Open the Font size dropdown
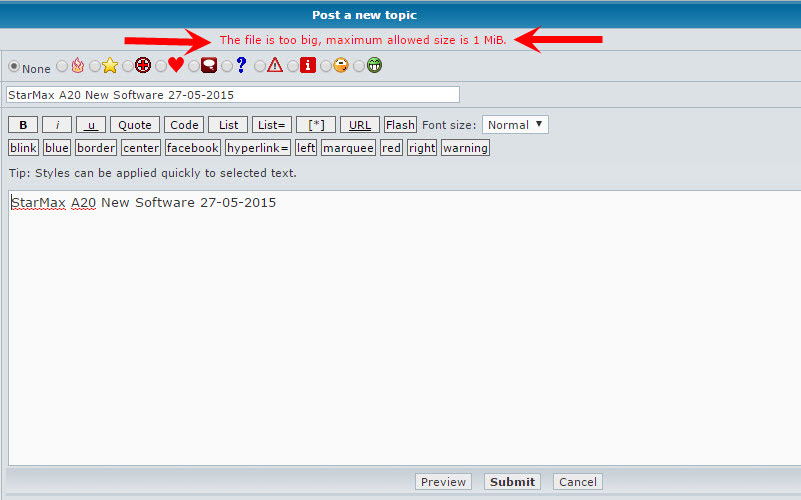This screenshot has height=500, width=801. 515,125
